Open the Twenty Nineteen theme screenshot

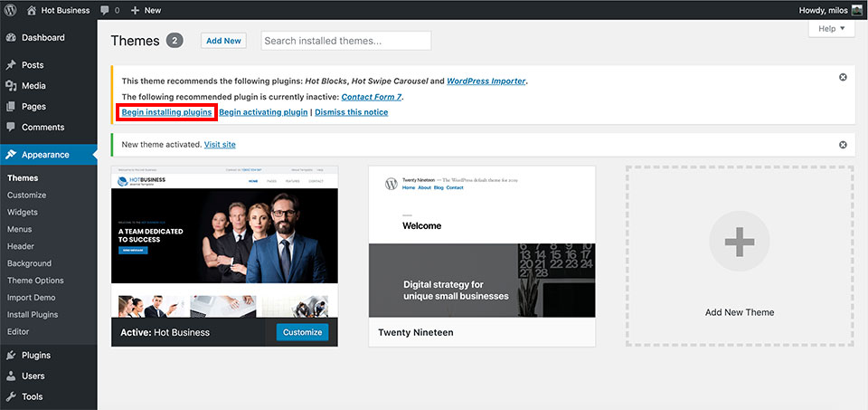click(x=482, y=242)
